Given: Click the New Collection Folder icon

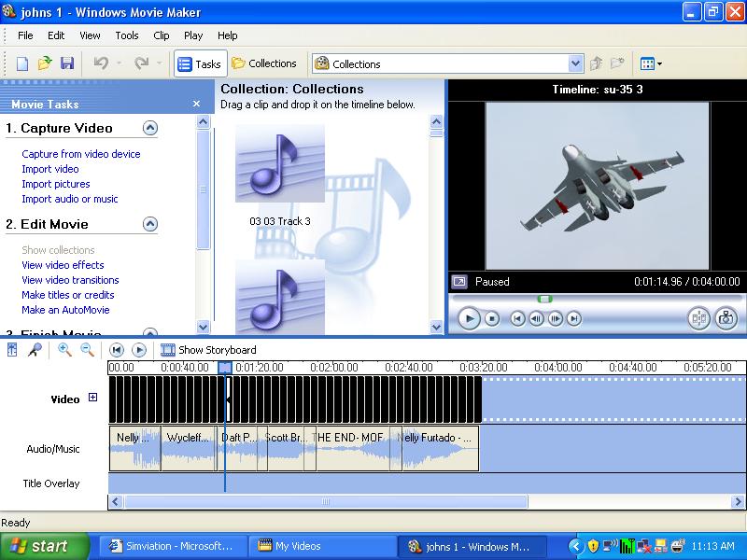Looking at the screenshot, I should pos(617,63).
